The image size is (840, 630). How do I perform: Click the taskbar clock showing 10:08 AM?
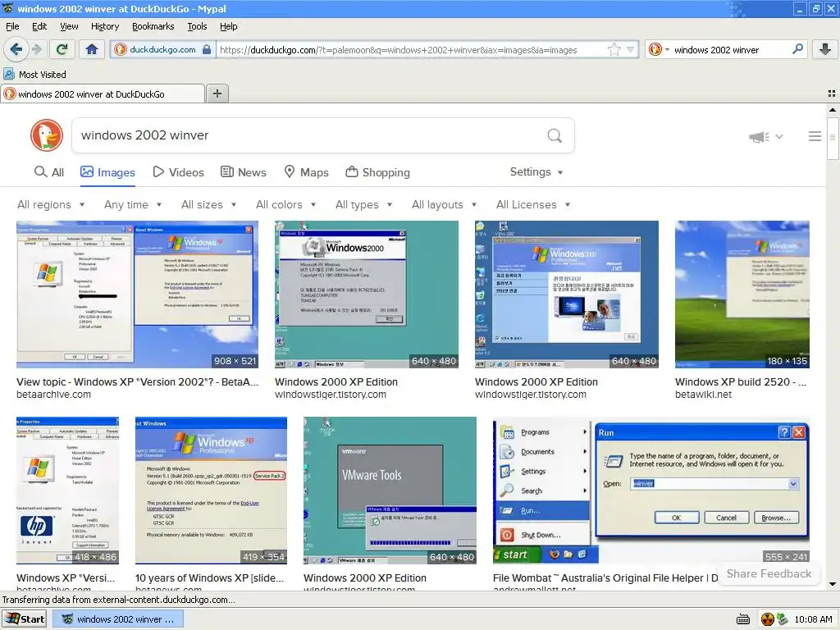click(x=813, y=619)
